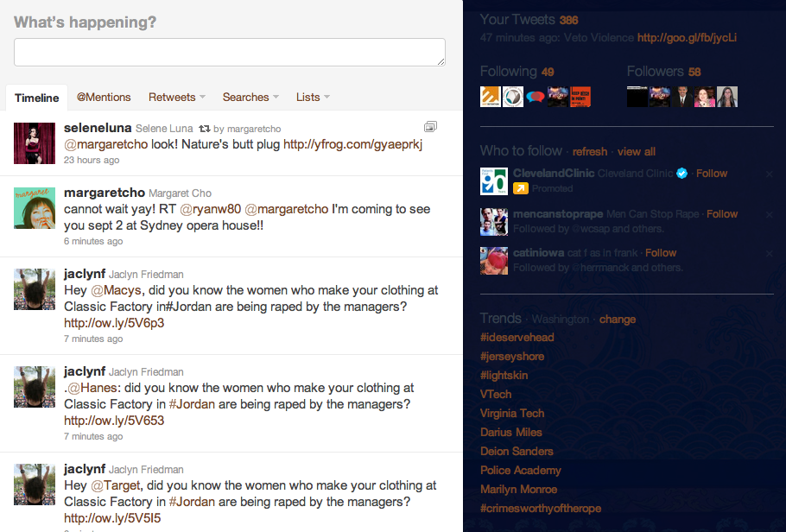
Task: Switch to the @Mentions tab
Action: tap(104, 98)
